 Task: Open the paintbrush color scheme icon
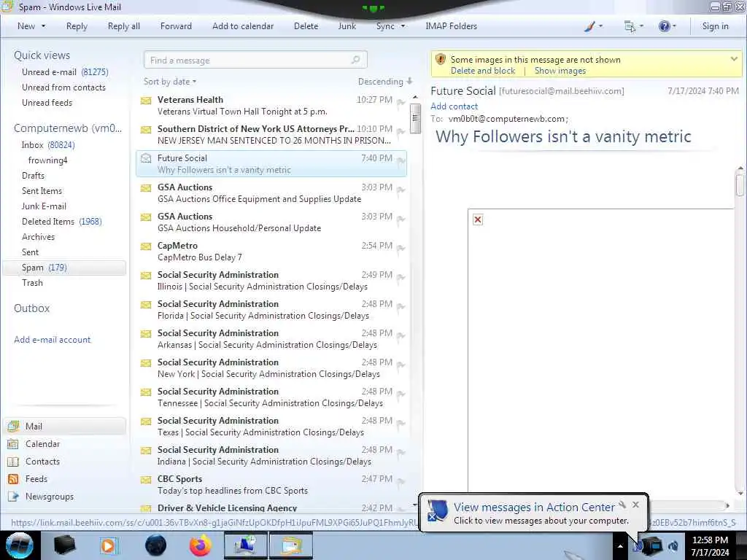pyautogui.click(x=589, y=26)
